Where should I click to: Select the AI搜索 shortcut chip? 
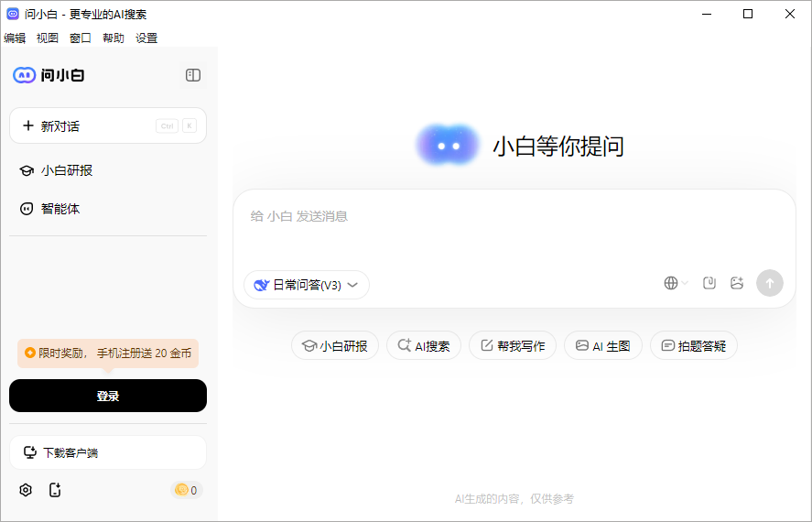coord(424,346)
